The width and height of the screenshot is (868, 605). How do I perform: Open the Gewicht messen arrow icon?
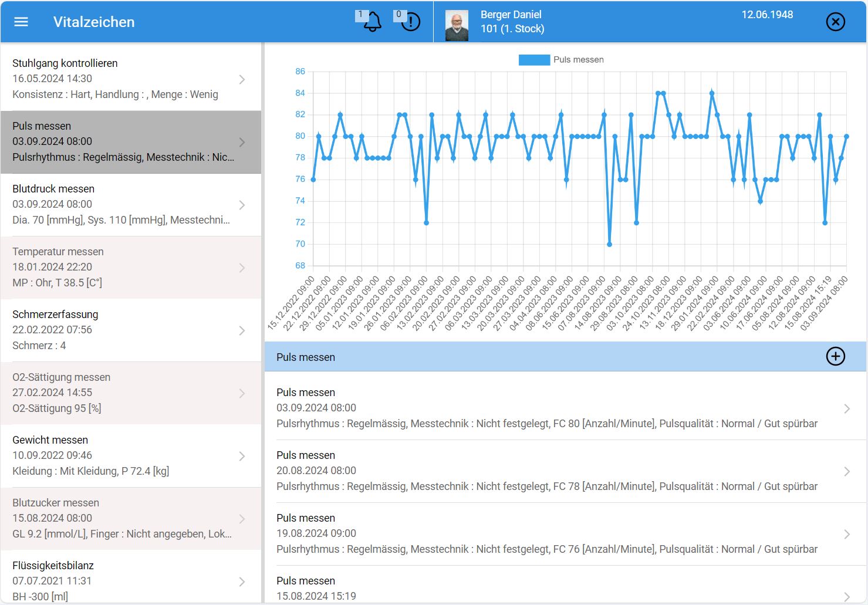(x=242, y=456)
